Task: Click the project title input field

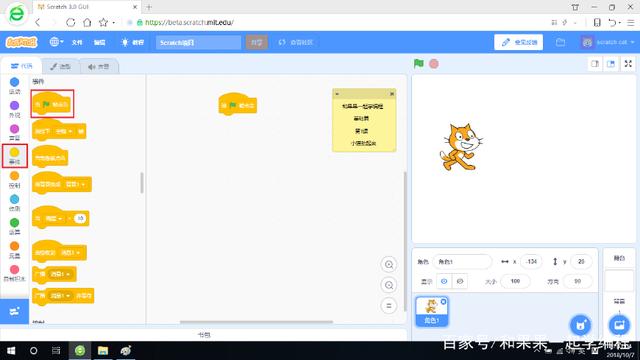Action: 198,42
